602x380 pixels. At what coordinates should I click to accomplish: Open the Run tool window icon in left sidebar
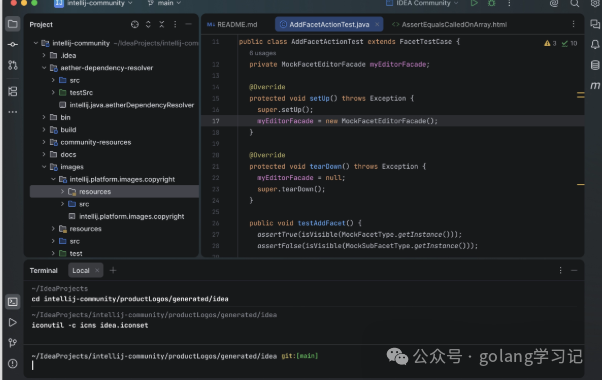(12, 322)
